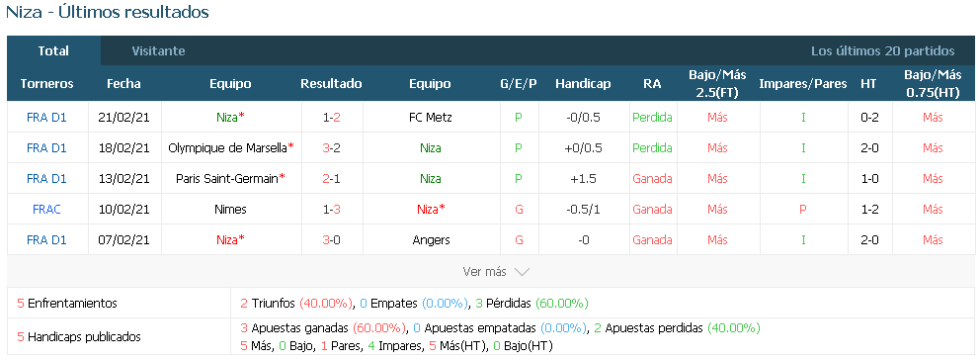The height and width of the screenshot is (360, 980).
Task: Open FRA D1 link dated 21/02/21
Action: (46, 117)
